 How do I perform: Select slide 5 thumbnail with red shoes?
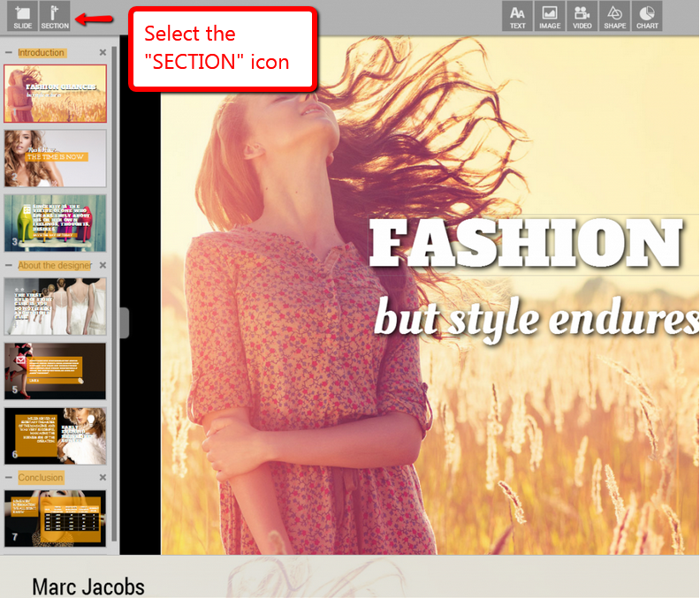coord(55,371)
